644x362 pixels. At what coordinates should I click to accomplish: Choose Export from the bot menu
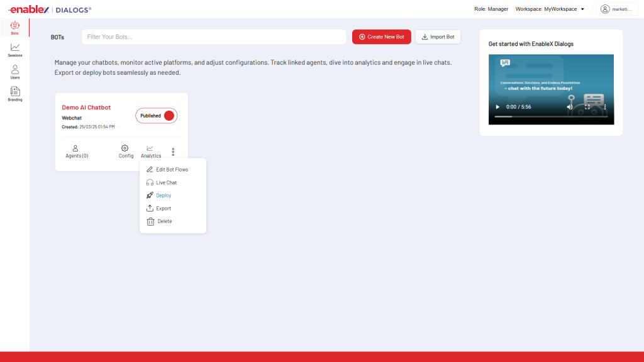[158, 209]
